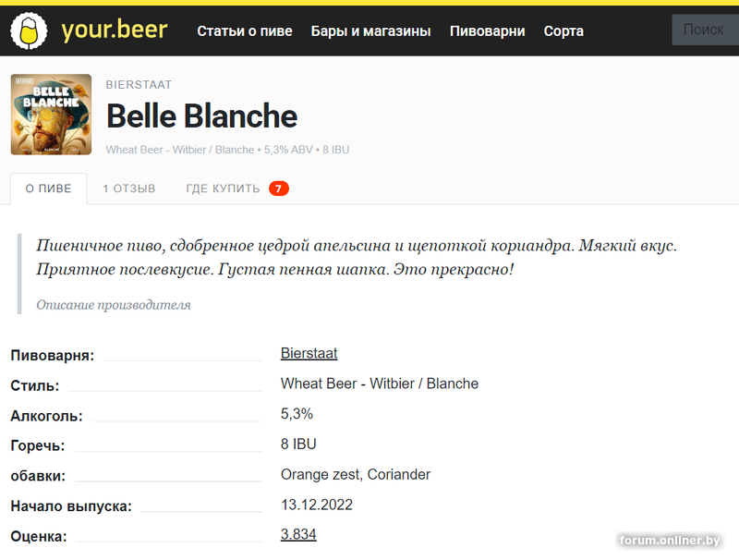Open the Статьи о пиве menu
This screenshot has width=739, height=560.
pos(245,31)
